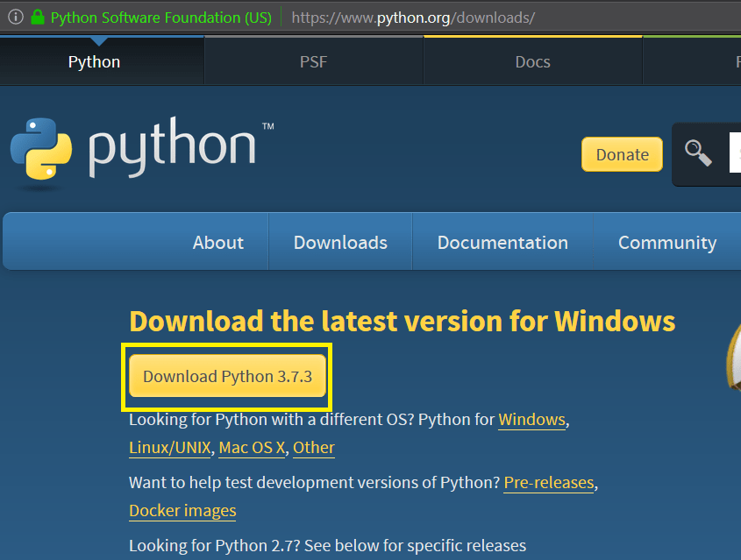This screenshot has width=741, height=560.
Task: Follow the Mac OS X link
Action: click(252, 447)
